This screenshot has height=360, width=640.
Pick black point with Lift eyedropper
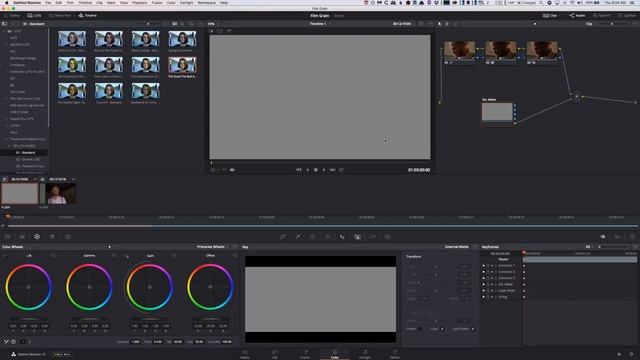[5, 256]
